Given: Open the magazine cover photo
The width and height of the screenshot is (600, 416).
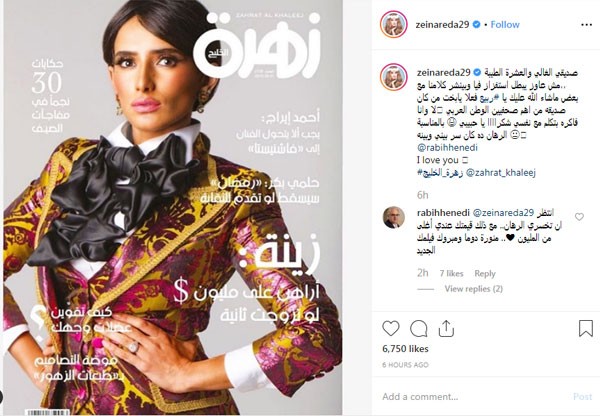Looking at the screenshot, I should click(173, 208).
